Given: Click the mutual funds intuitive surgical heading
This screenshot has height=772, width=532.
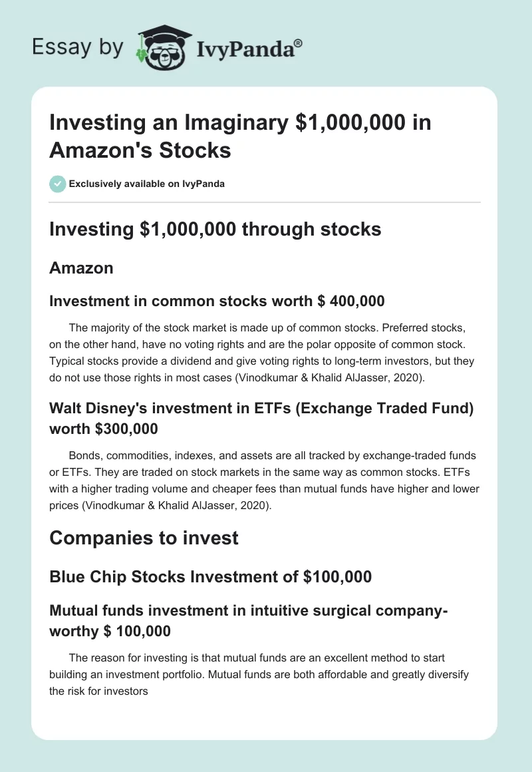Looking at the screenshot, I should tap(249, 621).
